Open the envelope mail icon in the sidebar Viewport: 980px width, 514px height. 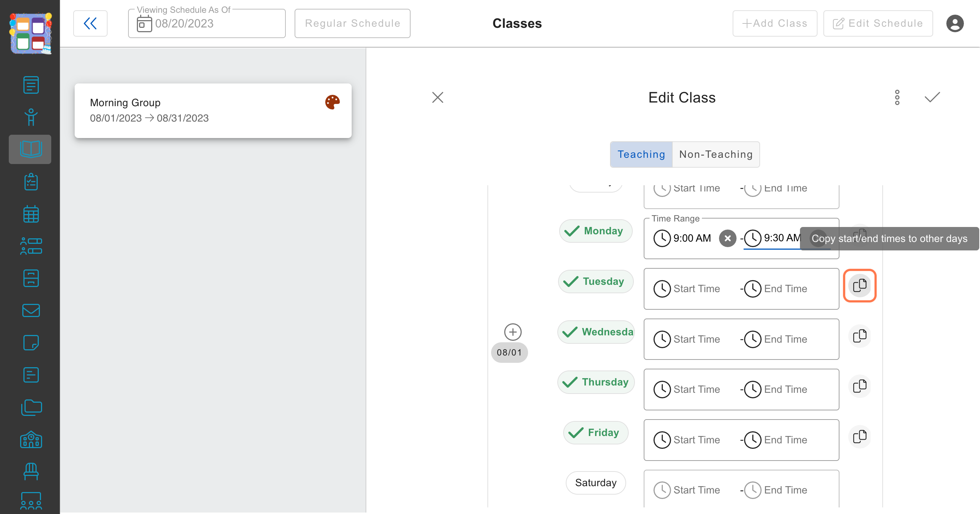tap(31, 310)
